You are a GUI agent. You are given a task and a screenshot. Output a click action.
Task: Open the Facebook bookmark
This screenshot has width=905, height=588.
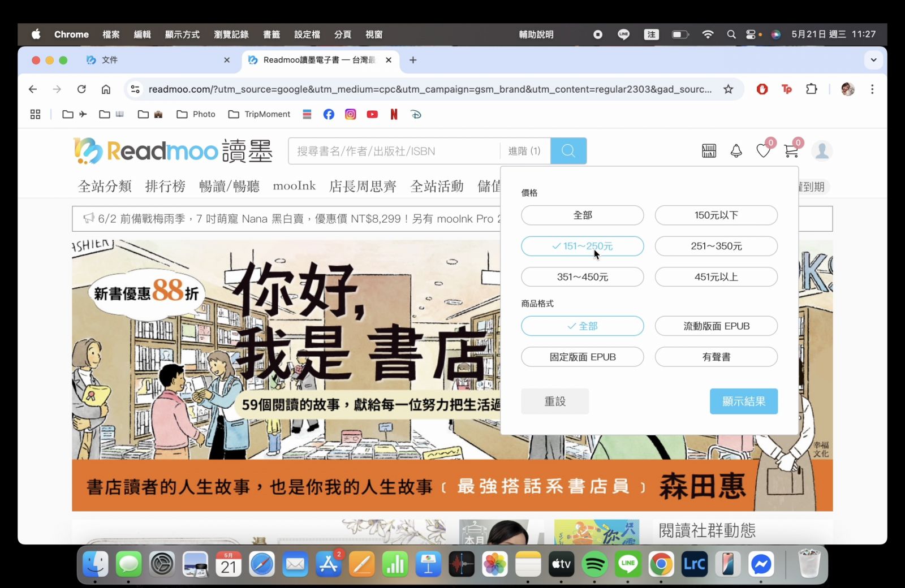329,114
